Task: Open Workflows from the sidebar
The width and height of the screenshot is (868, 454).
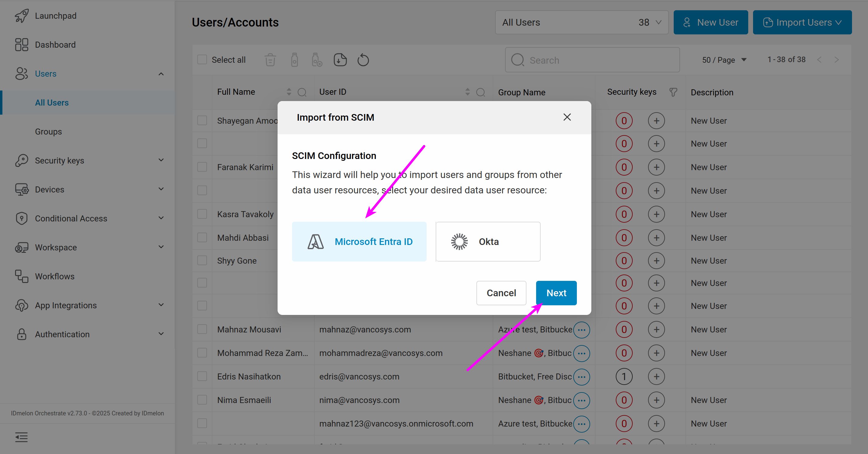Action: click(x=55, y=277)
